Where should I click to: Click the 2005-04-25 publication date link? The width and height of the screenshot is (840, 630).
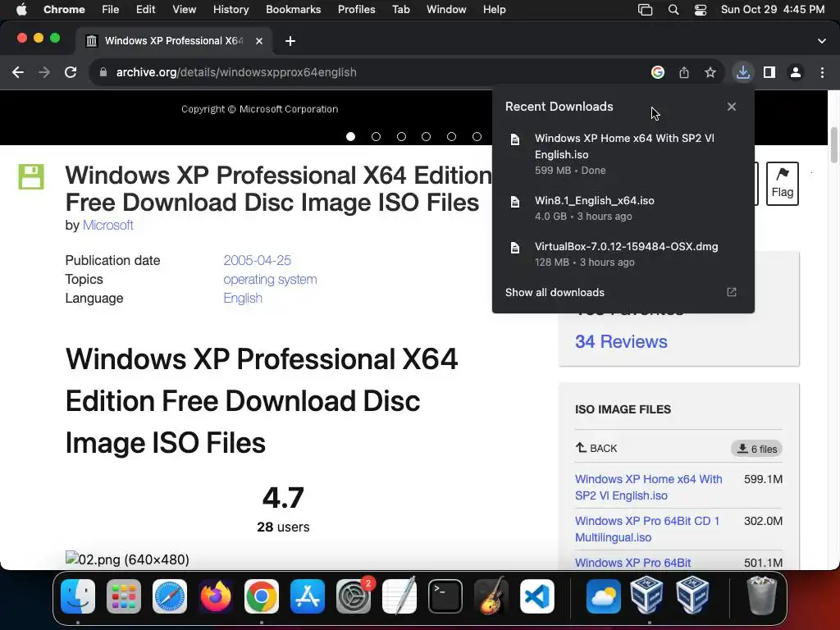(257, 260)
